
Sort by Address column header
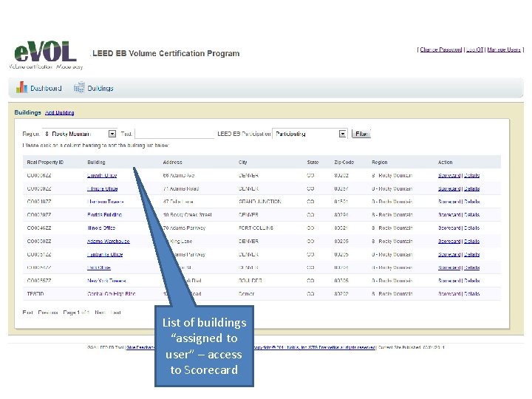coord(172,162)
